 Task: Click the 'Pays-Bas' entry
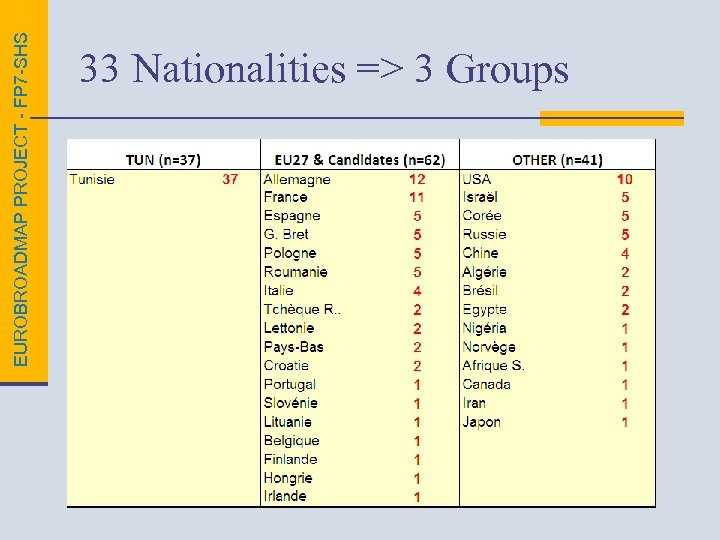point(293,347)
